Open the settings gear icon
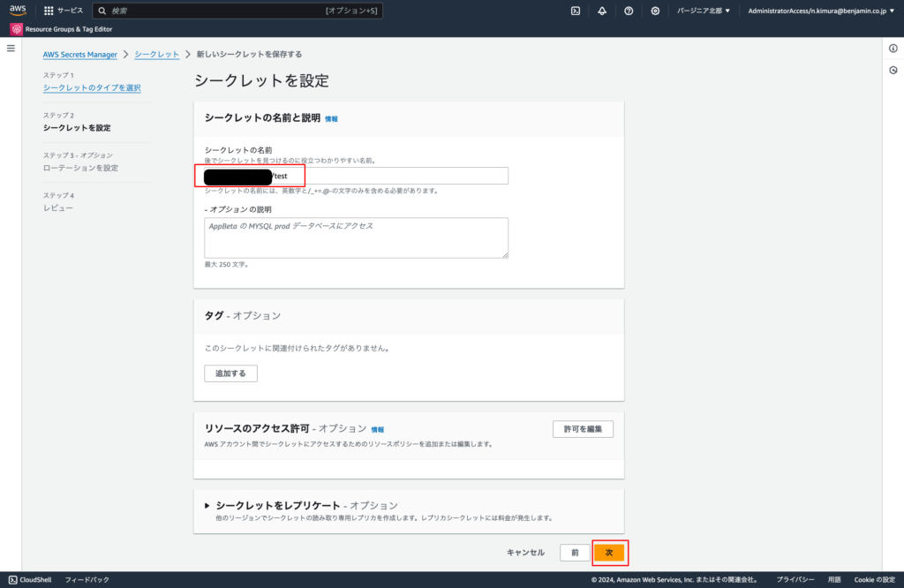Viewport: 904px width, 588px height. [655, 11]
